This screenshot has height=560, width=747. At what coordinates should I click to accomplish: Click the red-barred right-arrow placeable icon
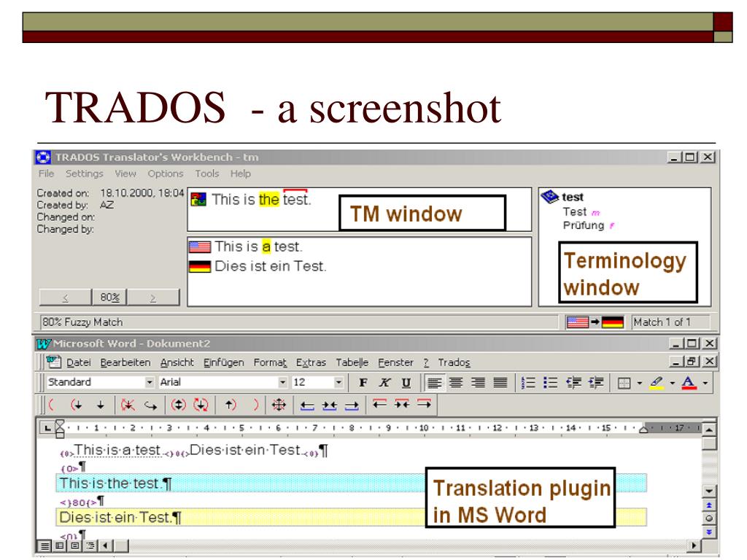coord(424,404)
